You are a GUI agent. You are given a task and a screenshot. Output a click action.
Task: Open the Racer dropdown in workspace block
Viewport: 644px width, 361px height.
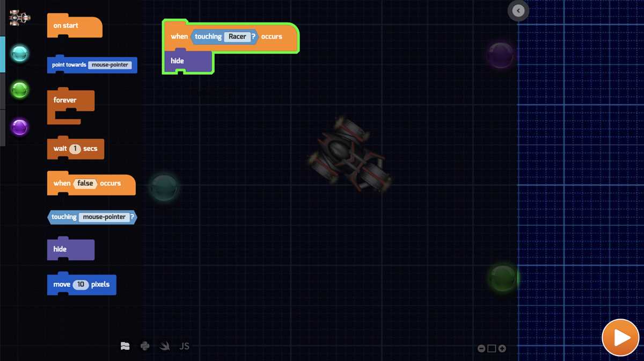coord(237,37)
